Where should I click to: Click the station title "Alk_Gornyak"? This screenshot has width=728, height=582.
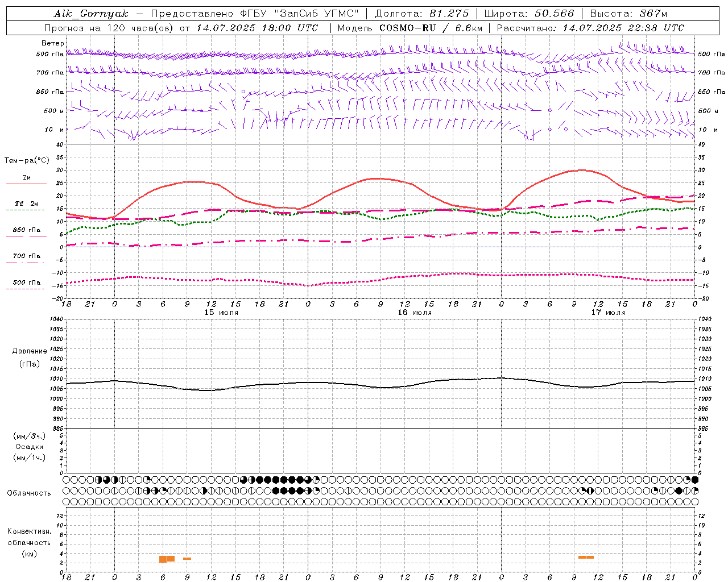pos(91,14)
